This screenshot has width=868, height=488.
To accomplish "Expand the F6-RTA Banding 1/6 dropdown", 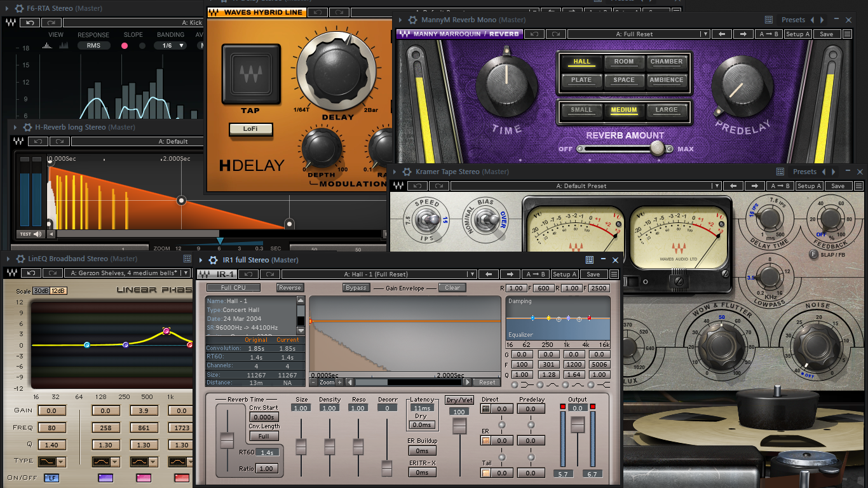I will tap(172, 46).
